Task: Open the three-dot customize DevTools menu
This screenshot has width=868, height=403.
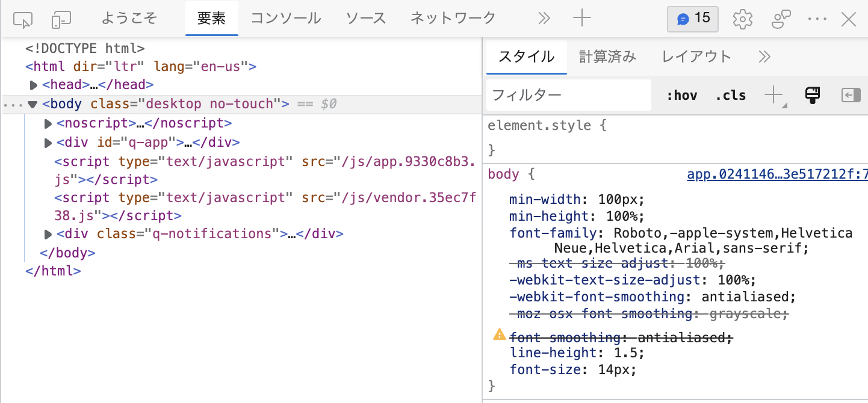Action: (x=817, y=19)
